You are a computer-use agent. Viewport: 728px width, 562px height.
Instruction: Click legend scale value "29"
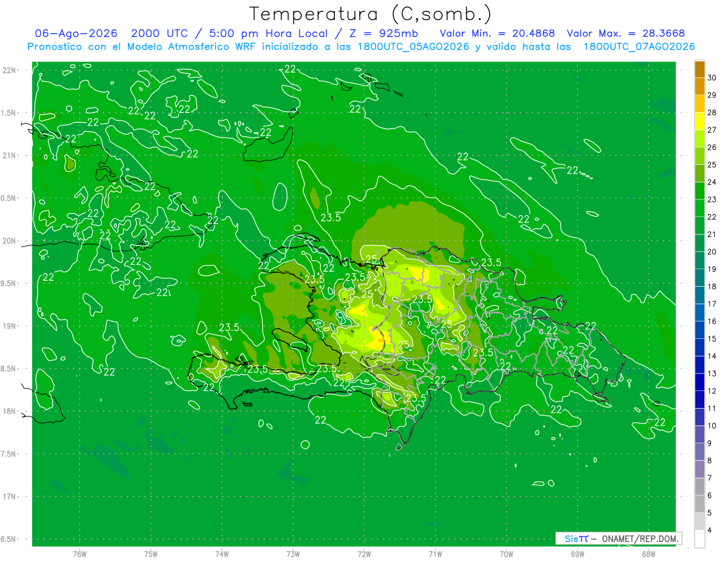pyautogui.click(x=712, y=95)
